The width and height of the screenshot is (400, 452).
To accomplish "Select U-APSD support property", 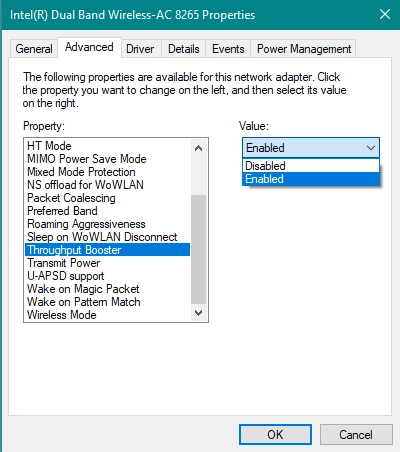I will (x=107, y=276).
